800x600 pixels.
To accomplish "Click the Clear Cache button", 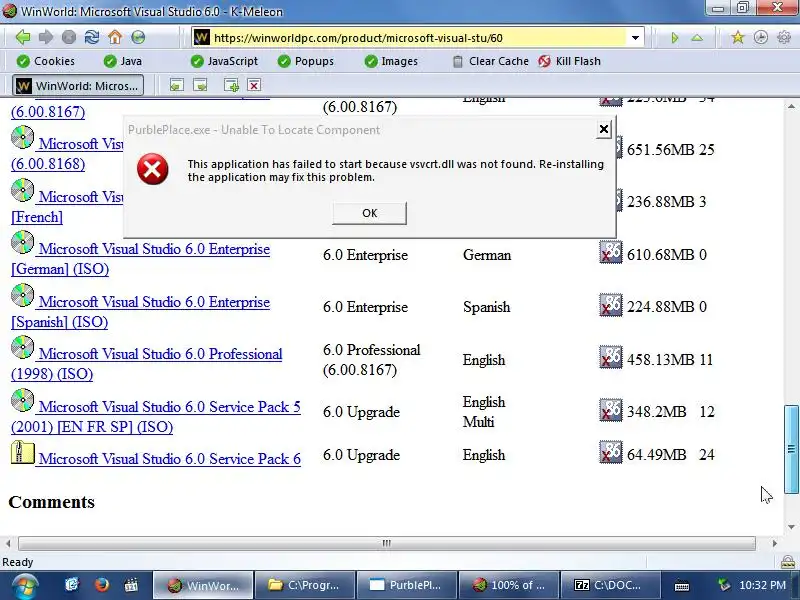I will (x=491, y=61).
